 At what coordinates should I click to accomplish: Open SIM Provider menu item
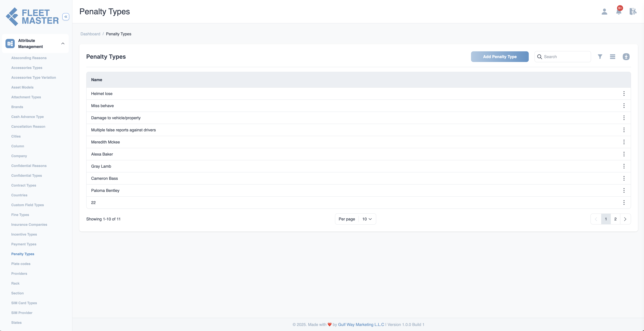point(22,313)
